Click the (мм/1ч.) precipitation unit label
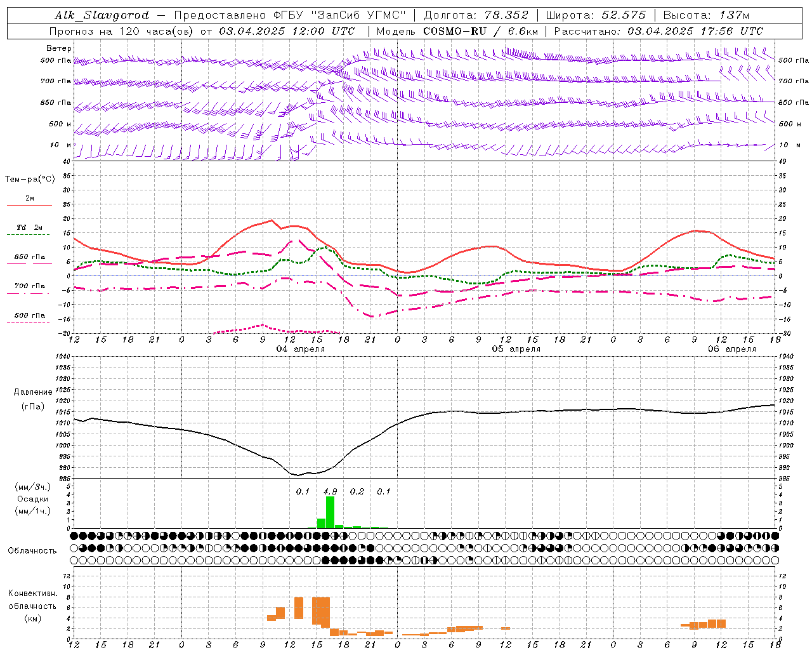Image resolution: width=812 pixels, height=650 pixels. pyautogui.click(x=33, y=511)
